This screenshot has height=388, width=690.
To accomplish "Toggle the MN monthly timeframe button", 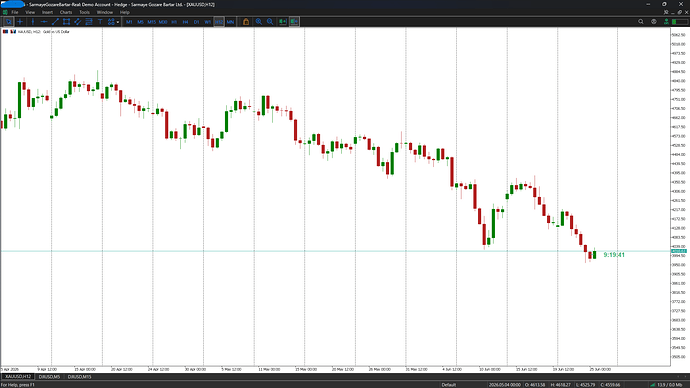I will coord(230,22).
